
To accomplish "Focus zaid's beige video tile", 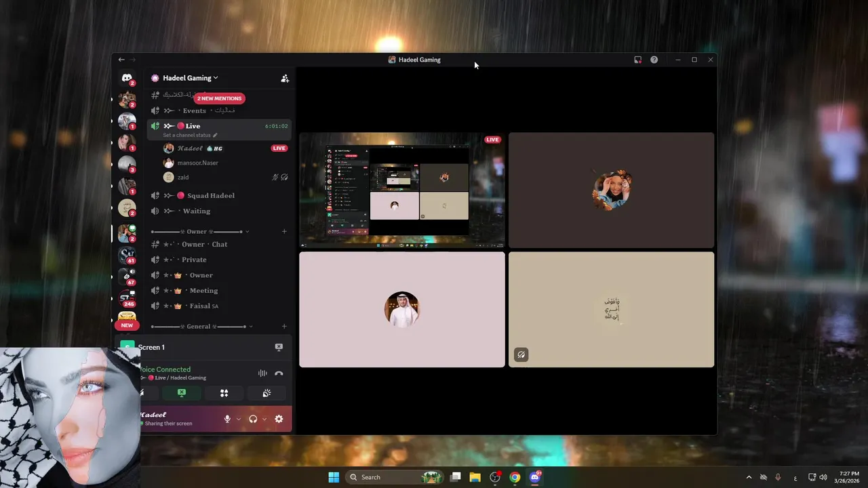I will 612,310.
